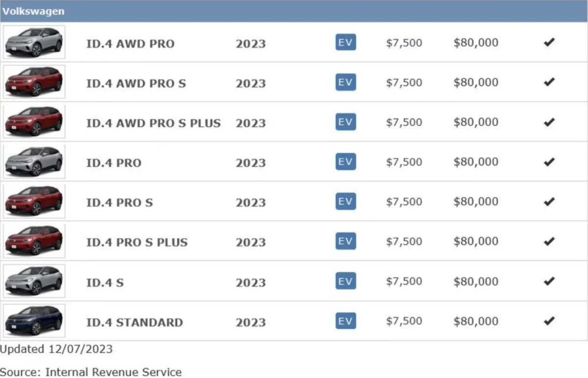Viewport: 588px width, 378px height.
Task: Click the EV badge for ID.4 PRO S PLUS
Action: tap(345, 241)
